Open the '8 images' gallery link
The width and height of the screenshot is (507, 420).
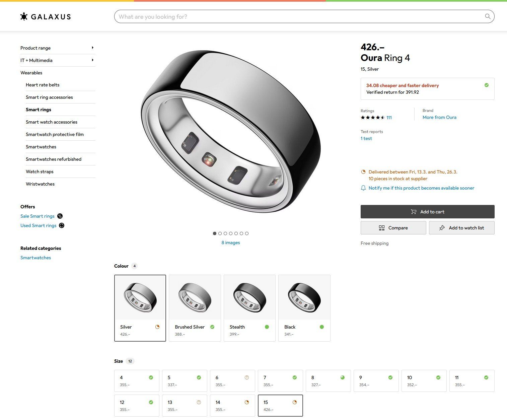point(231,242)
